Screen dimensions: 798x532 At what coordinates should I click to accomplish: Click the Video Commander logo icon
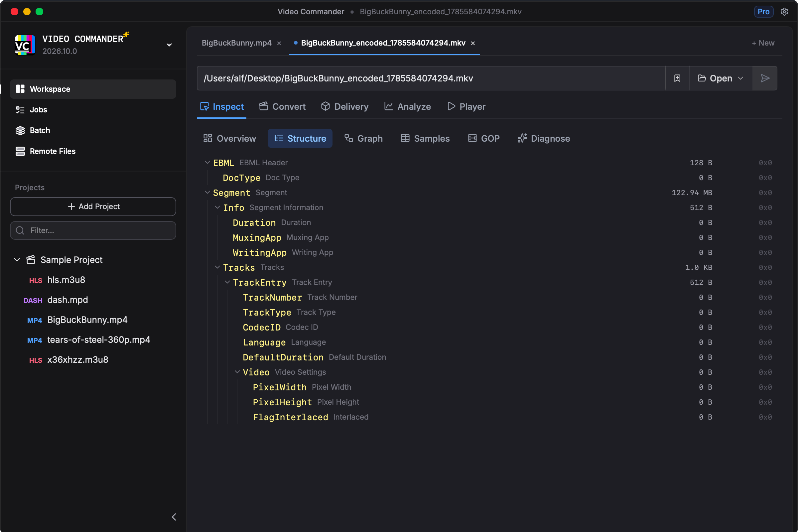click(25, 45)
